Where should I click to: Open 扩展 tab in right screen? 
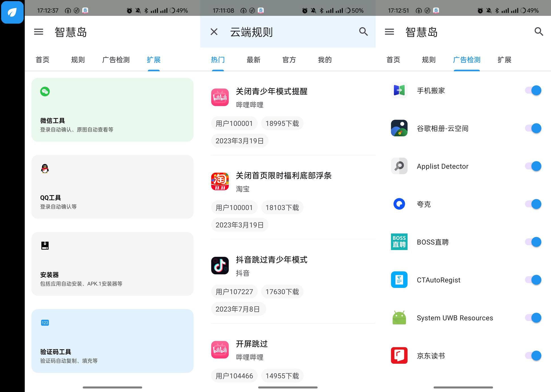[505, 60]
